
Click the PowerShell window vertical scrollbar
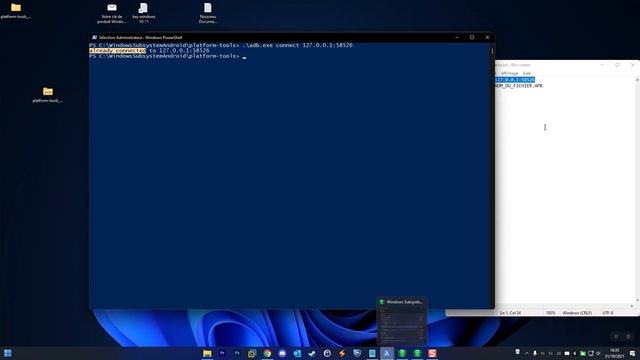(x=492, y=176)
